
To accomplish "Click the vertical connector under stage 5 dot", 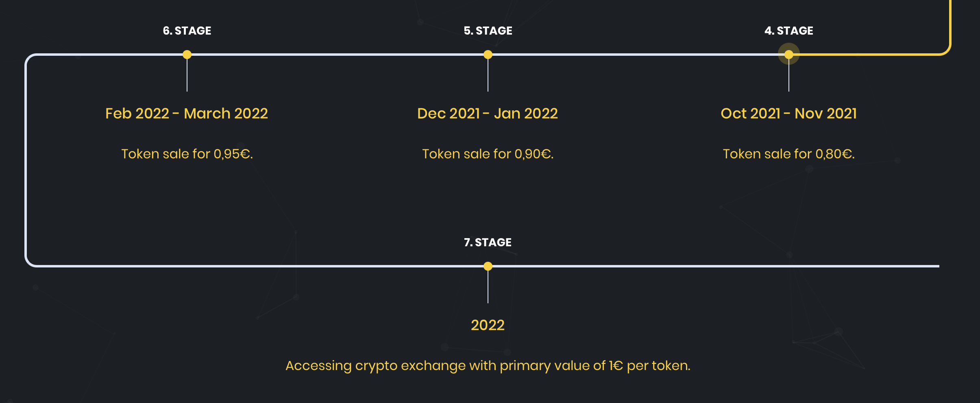I will 488,75.
